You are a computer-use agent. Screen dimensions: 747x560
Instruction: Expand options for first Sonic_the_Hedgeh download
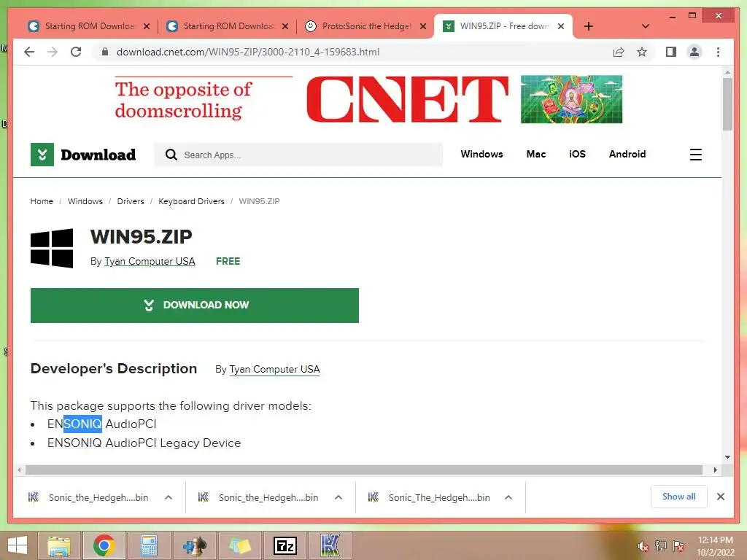click(169, 497)
